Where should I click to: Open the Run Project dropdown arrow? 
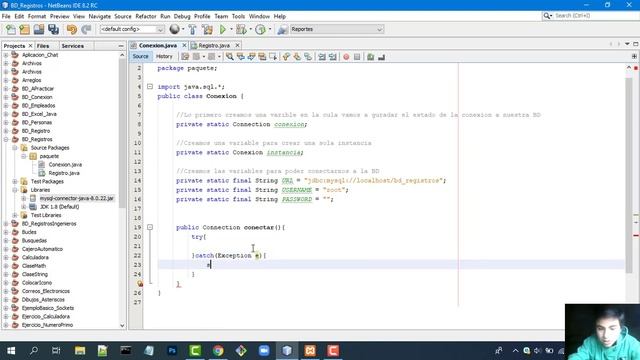pyautogui.click(x=231, y=29)
